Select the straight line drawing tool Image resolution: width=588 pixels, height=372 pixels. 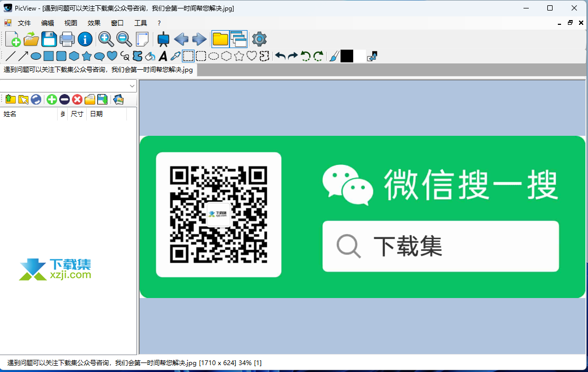click(11, 56)
